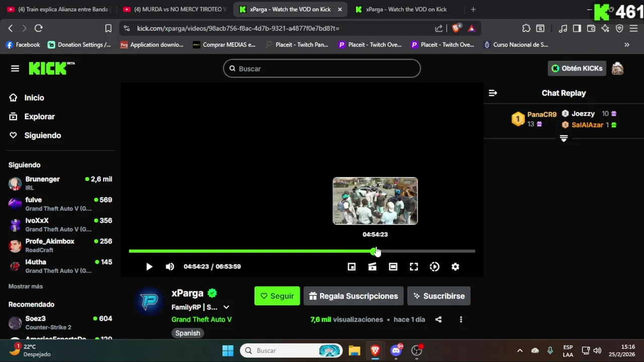
Task: Go back to the previous page
Action: [11, 29]
